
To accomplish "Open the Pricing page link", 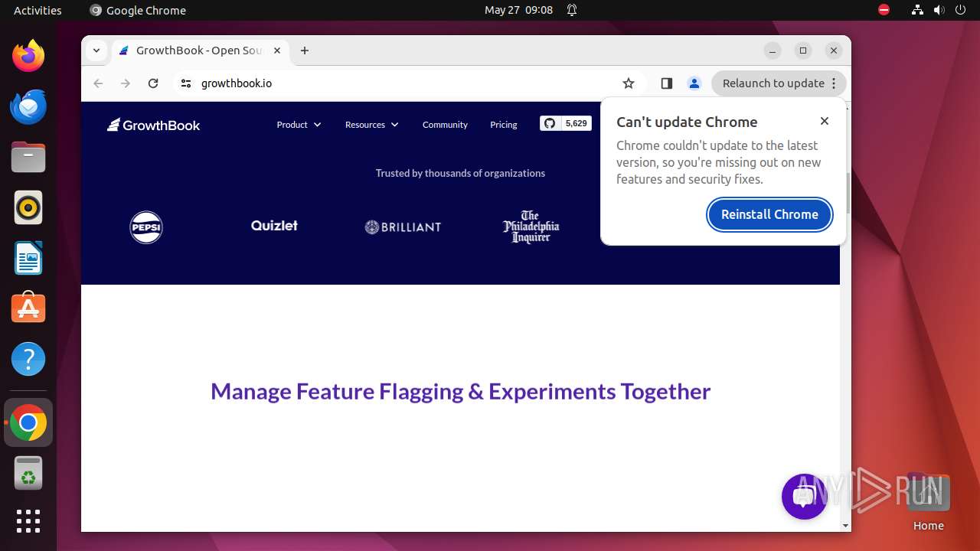I will 504,125.
